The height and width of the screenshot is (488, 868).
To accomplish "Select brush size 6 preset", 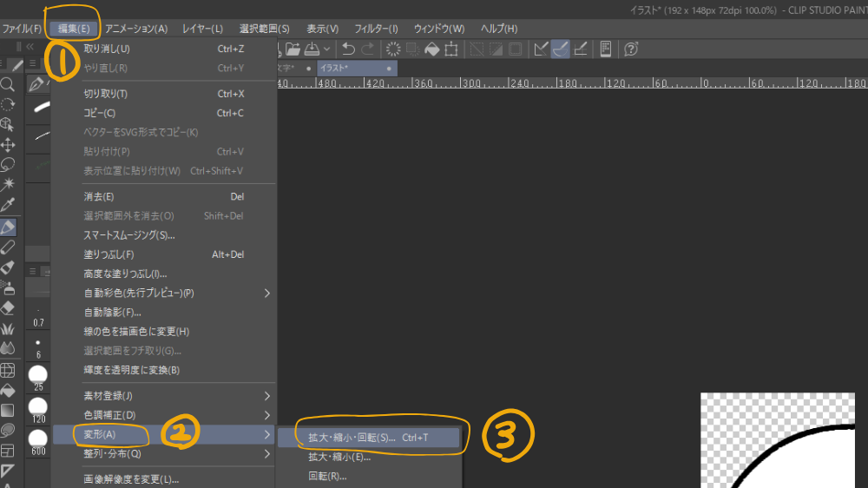I will point(38,348).
